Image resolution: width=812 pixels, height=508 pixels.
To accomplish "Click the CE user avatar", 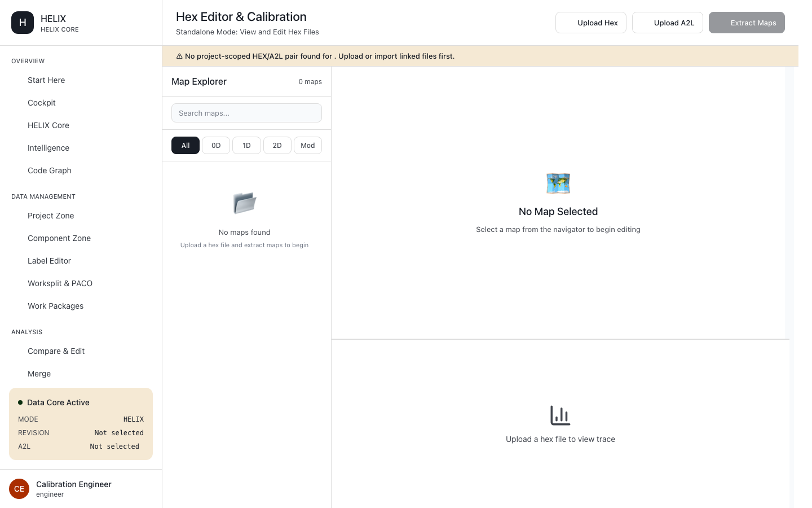I will point(19,489).
